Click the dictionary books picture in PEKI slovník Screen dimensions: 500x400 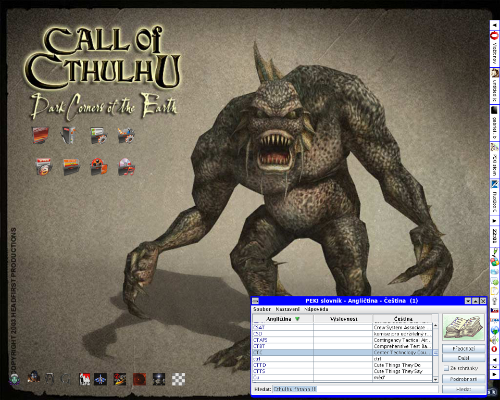pyautogui.click(x=463, y=327)
